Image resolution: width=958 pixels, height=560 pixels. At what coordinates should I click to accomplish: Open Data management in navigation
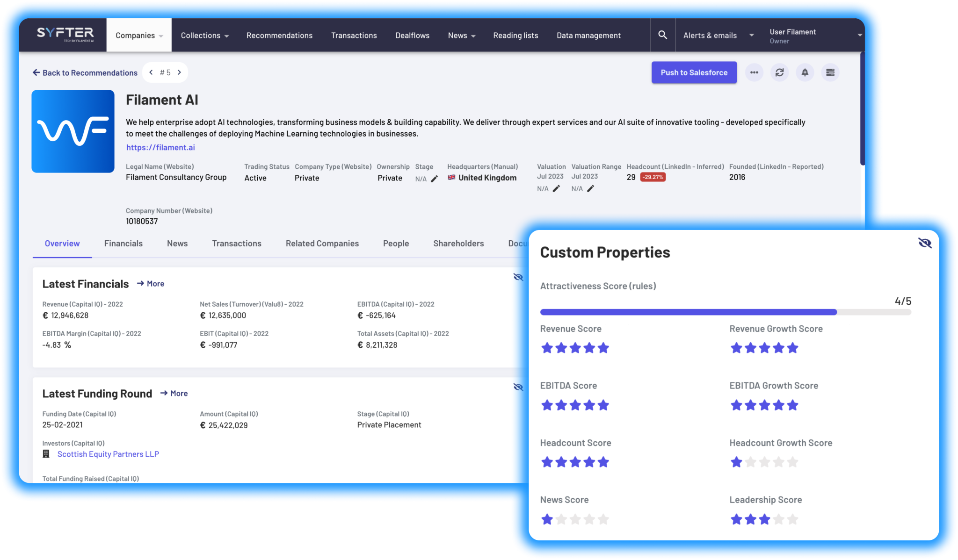coord(588,36)
